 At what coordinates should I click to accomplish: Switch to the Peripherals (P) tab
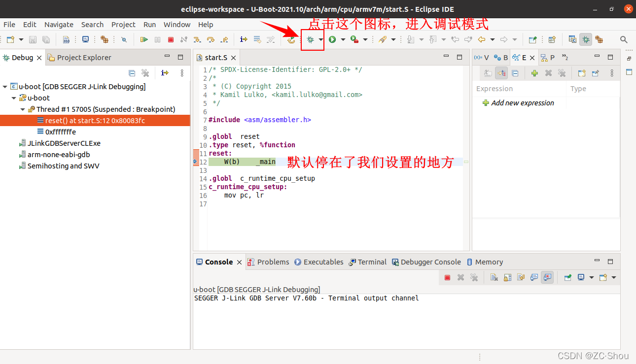547,58
